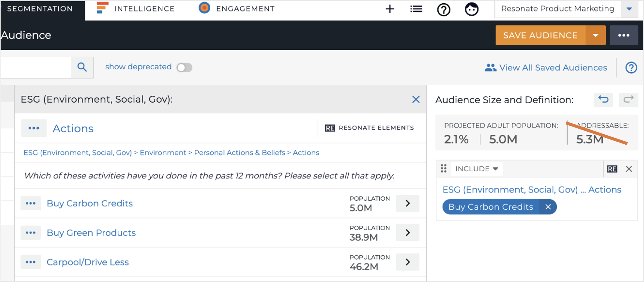Click the plus icon in top bar
This screenshot has height=282, width=644.
pyautogui.click(x=390, y=9)
